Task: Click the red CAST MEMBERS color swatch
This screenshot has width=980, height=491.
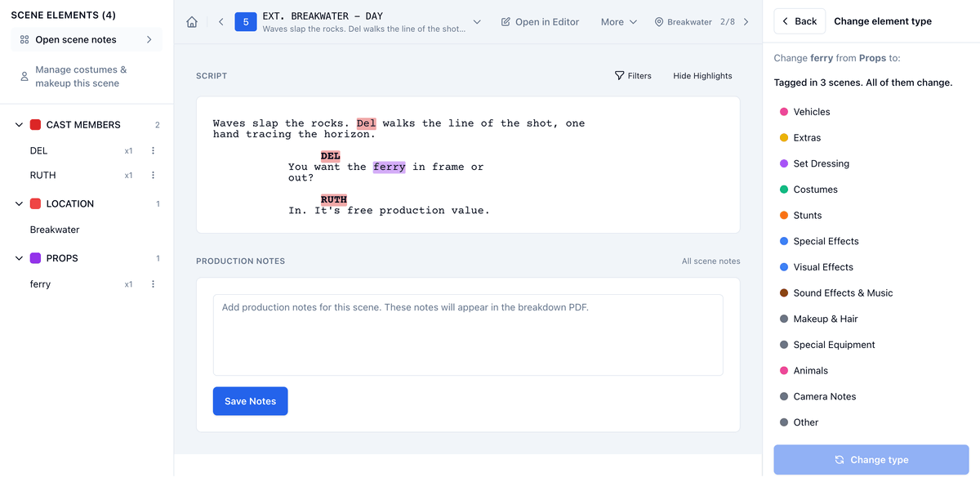Action: [35, 125]
